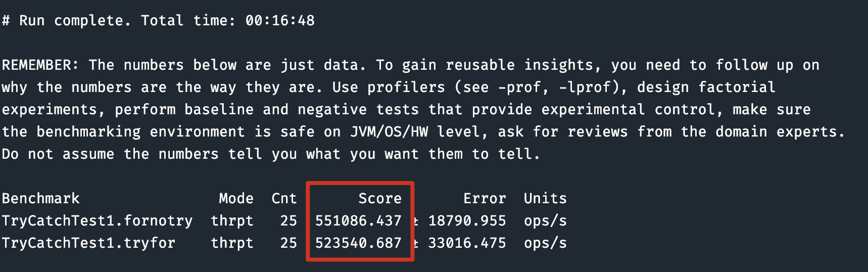Click the Score column header
The width and height of the screenshot is (868, 272).
380,199
